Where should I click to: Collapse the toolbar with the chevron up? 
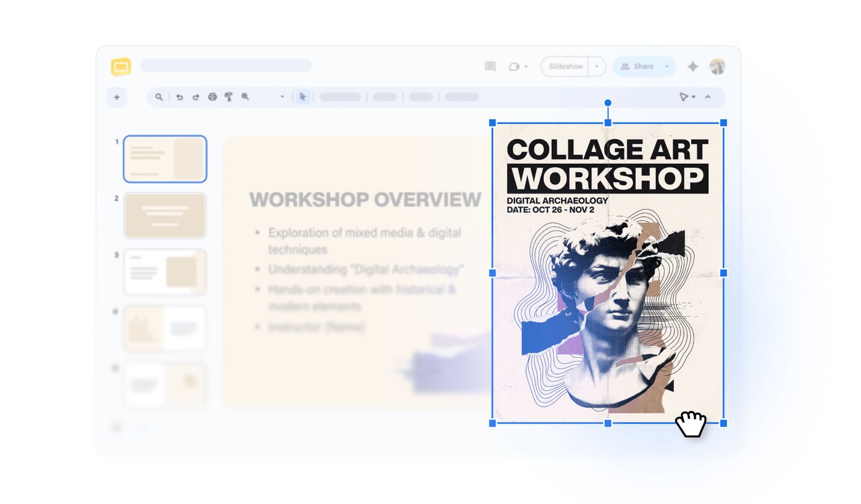708,97
